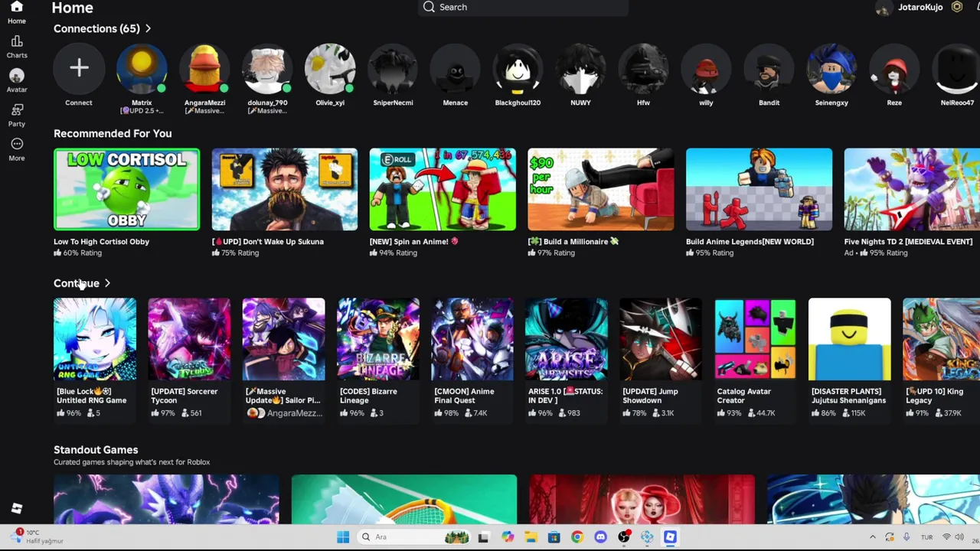Click the 'Recommended For You' heading
This screenshot has height=551, width=980.
[x=113, y=133]
